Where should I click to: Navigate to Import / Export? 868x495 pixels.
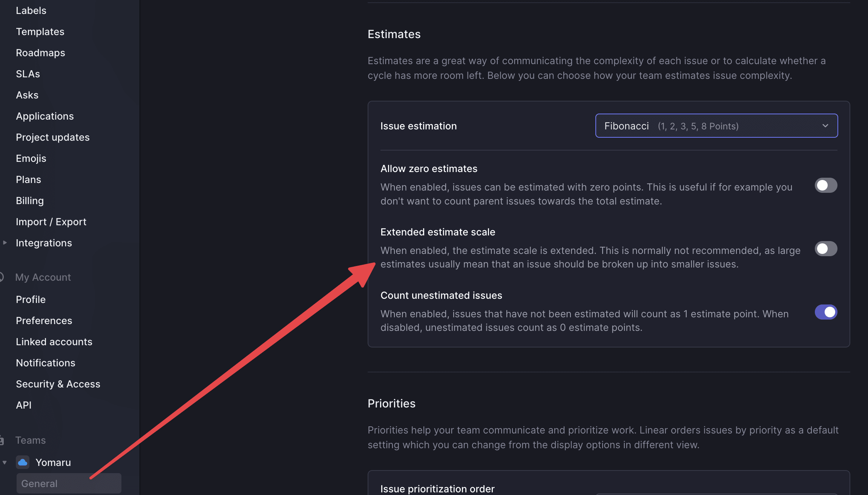(51, 222)
